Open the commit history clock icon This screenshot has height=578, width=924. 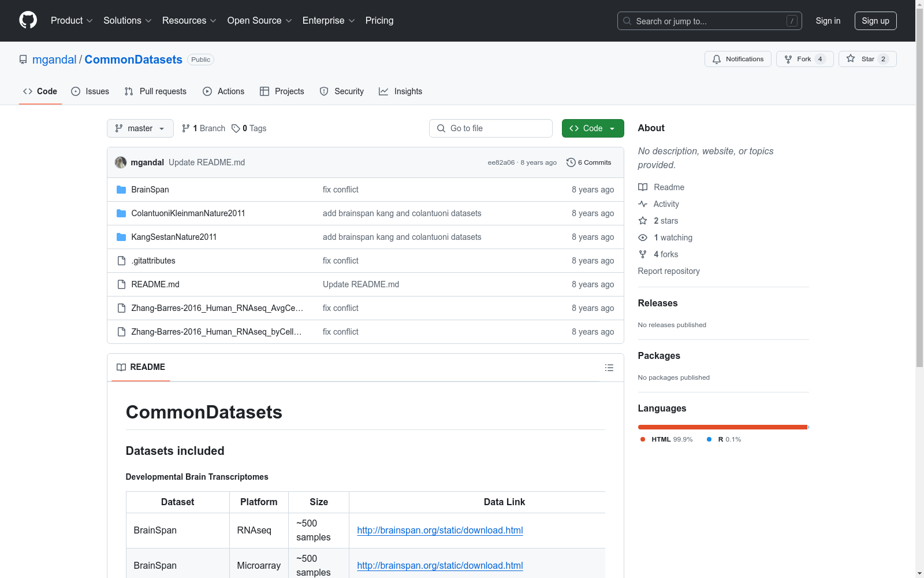(571, 162)
